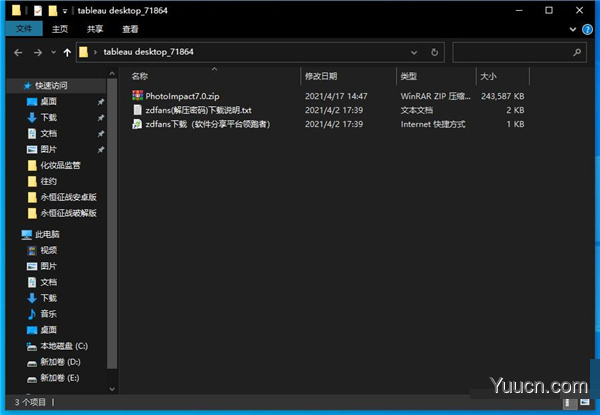Open 视频 under 此电脑
Screen dimensions: 600x415
[x=49, y=250]
